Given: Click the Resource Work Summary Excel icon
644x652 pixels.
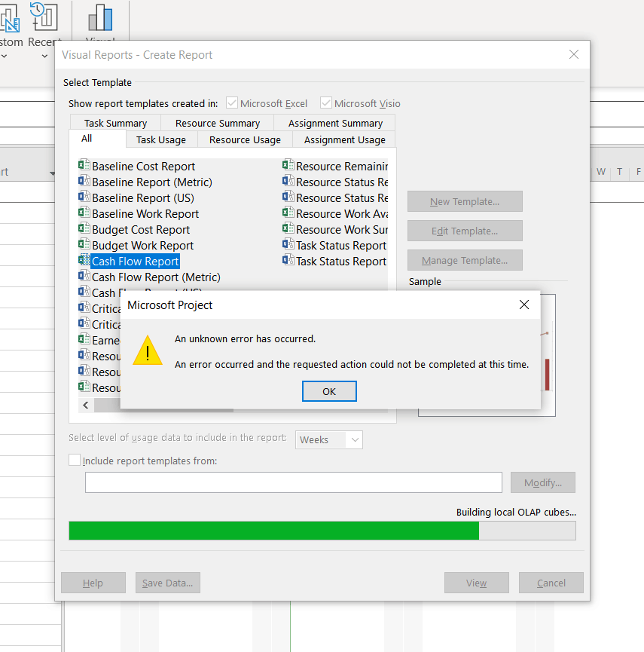Looking at the screenshot, I should tap(288, 228).
